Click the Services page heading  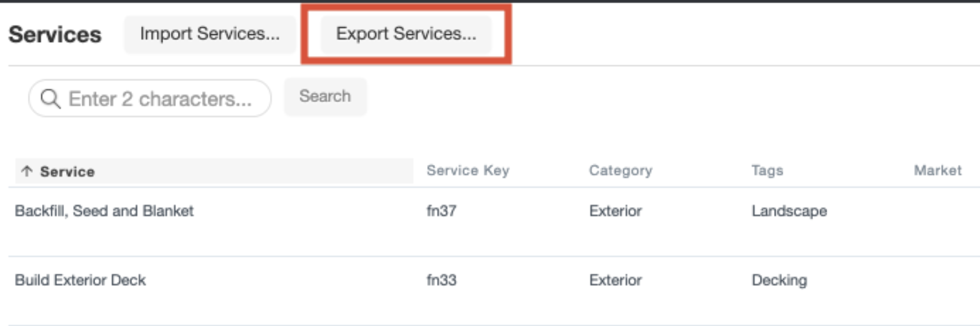tap(55, 34)
